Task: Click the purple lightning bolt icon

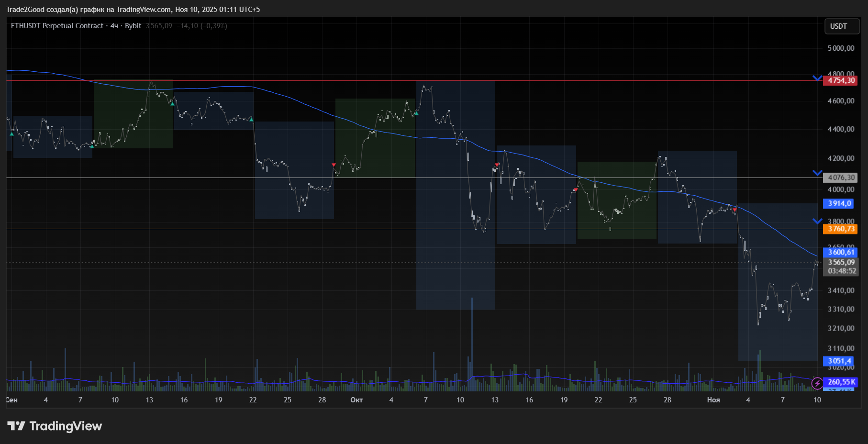Action: (817, 383)
